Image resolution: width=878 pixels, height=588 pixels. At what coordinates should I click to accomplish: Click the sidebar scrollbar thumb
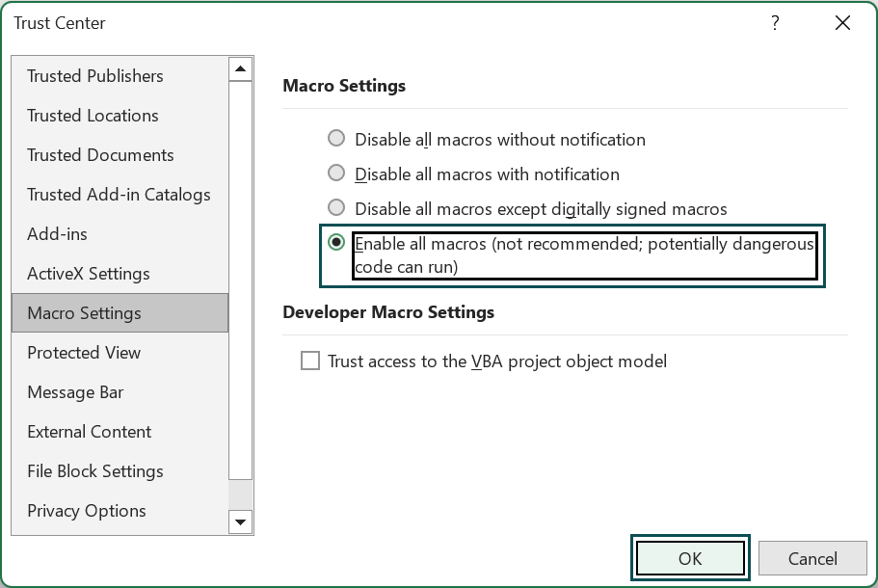pos(241,280)
